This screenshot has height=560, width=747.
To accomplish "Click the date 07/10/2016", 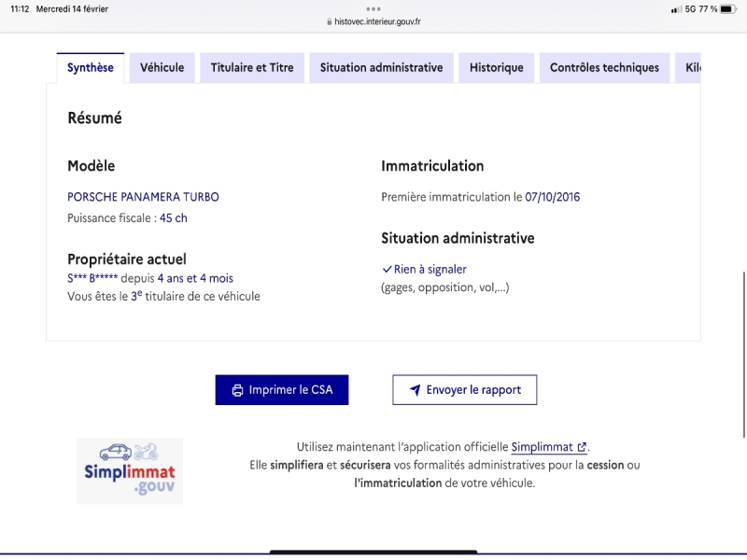I will pyautogui.click(x=553, y=197).
